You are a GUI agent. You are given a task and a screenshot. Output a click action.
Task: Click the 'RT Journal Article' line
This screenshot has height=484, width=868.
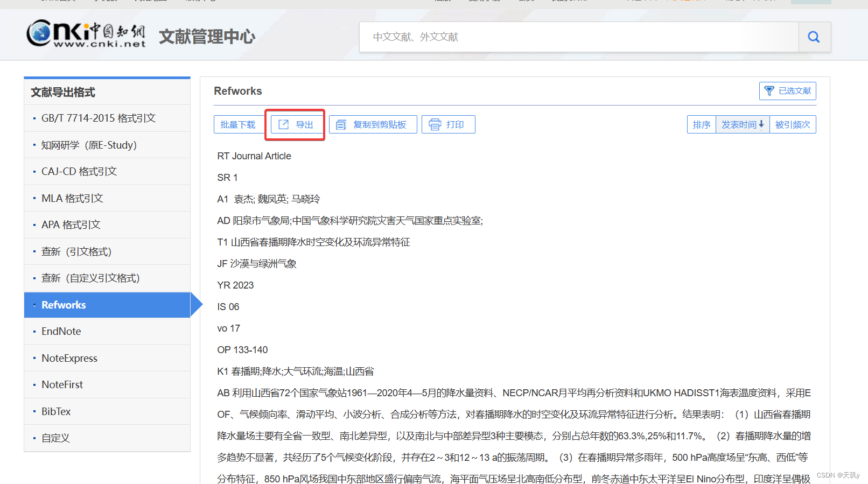(x=254, y=156)
